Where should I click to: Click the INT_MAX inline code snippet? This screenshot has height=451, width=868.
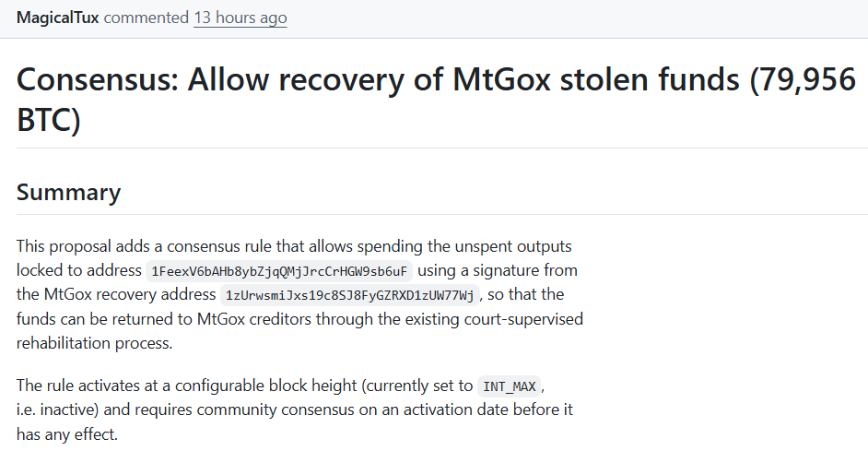[x=510, y=386]
